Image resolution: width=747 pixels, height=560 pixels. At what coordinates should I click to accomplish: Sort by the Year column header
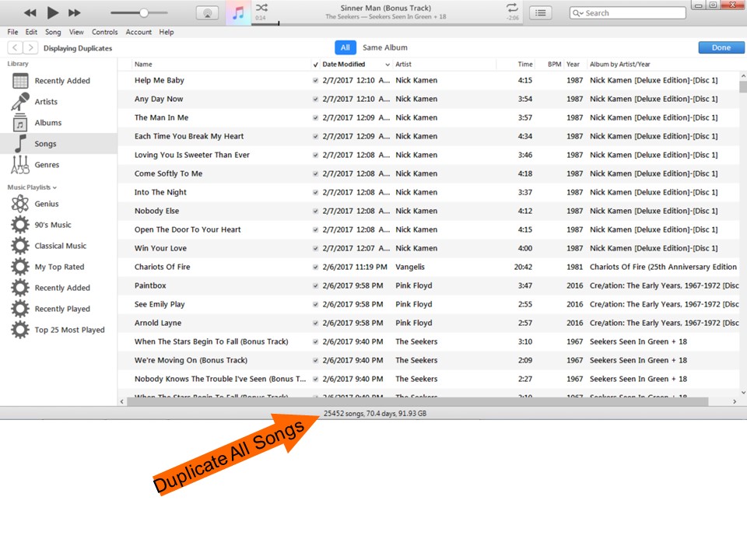coord(574,65)
